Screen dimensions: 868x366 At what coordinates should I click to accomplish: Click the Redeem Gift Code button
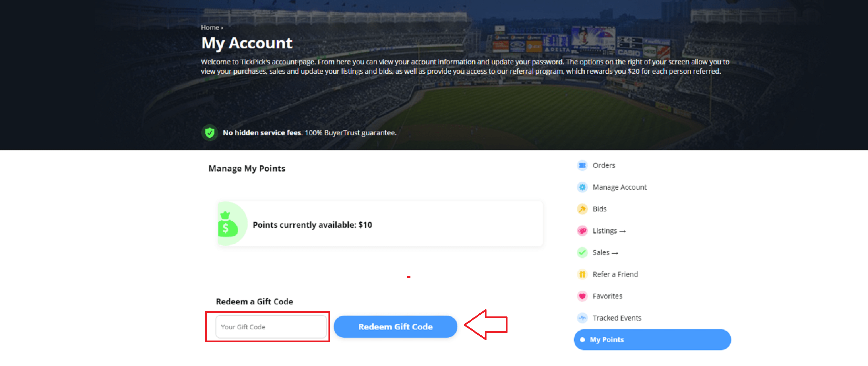point(396,326)
